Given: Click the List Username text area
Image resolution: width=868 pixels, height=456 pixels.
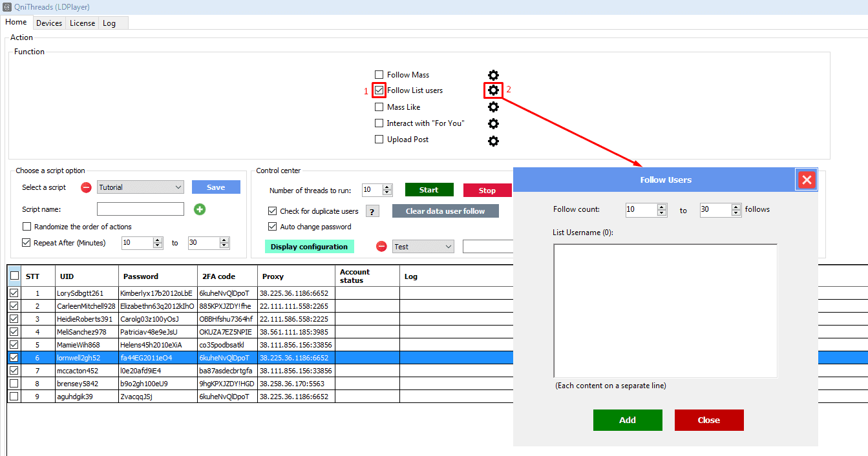Looking at the screenshot, I should (665, 311).
